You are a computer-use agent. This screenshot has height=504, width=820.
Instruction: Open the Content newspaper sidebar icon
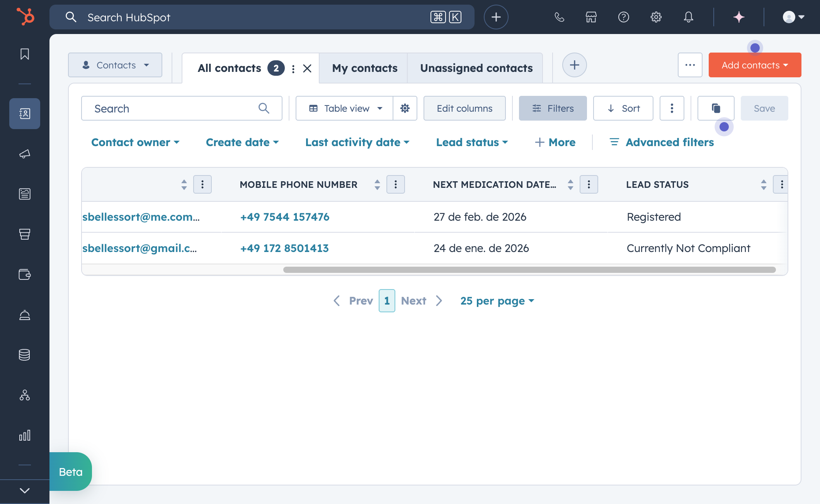[x=25, y=194]
